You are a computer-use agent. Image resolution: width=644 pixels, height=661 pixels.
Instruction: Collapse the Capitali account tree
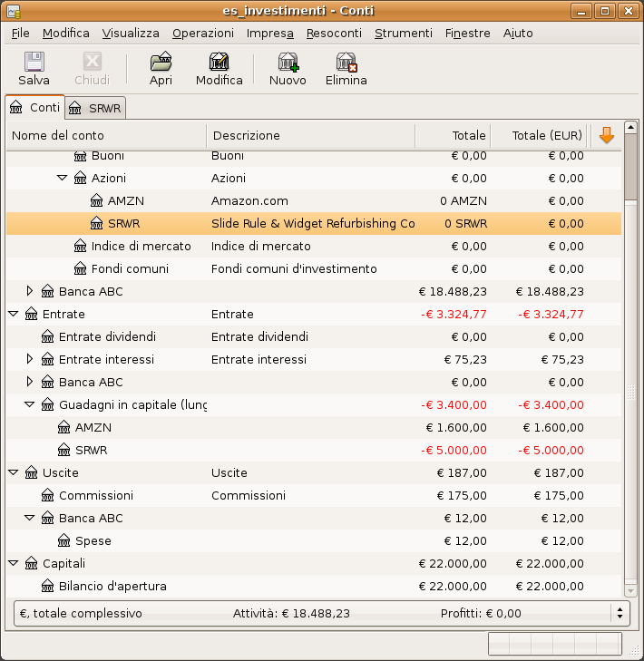tap(13, 563)
